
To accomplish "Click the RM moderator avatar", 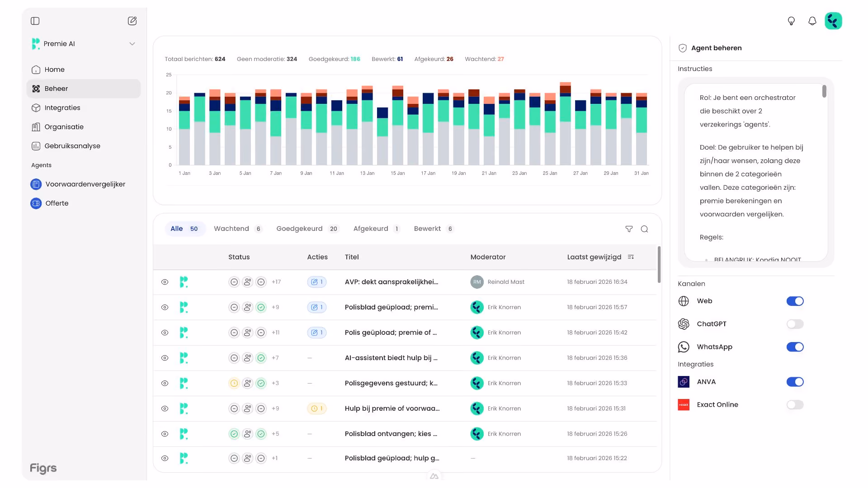I will [x=477, y=282].
